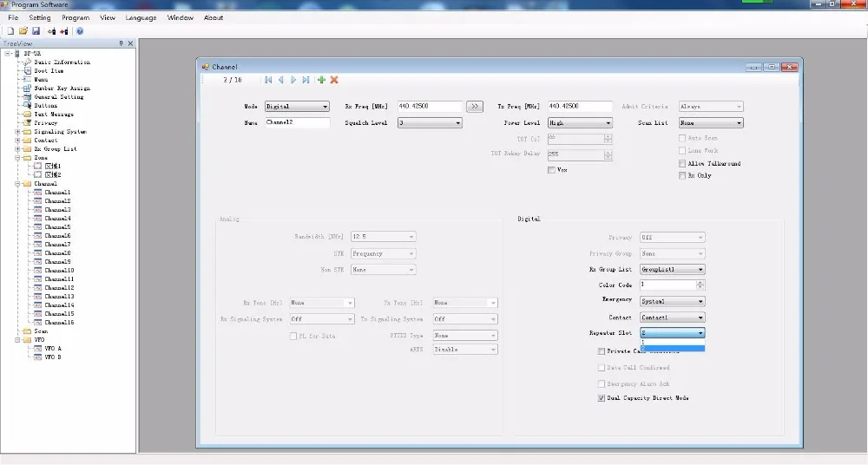Click the Rx Freq input field
The height and width of the screenshot is (465, 868).
pos(430,107)
